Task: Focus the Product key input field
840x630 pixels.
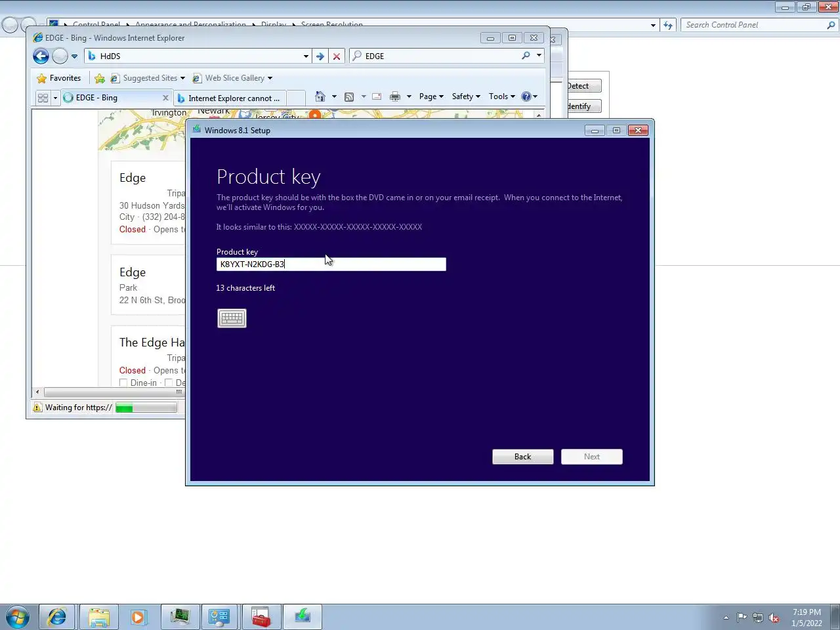Action: (331, 264)
